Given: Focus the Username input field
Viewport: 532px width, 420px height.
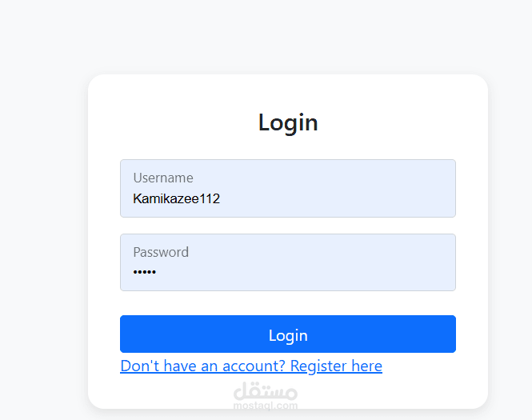Looking at the screenshot, I should 288,188.
